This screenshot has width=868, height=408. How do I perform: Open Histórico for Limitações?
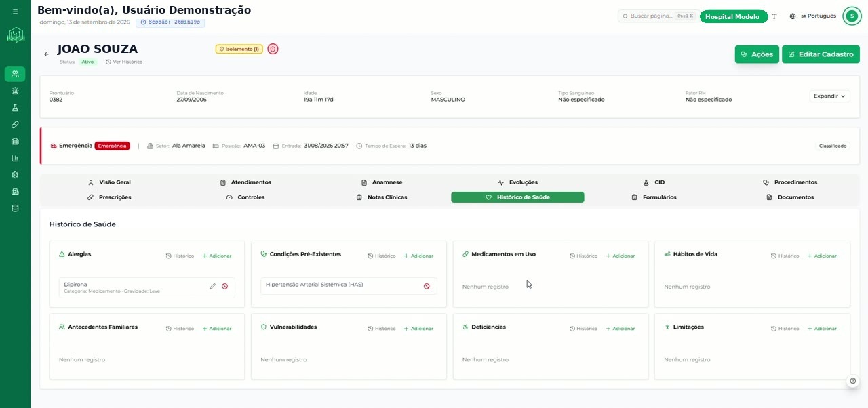pyautogui.click(x=785, y=329)
